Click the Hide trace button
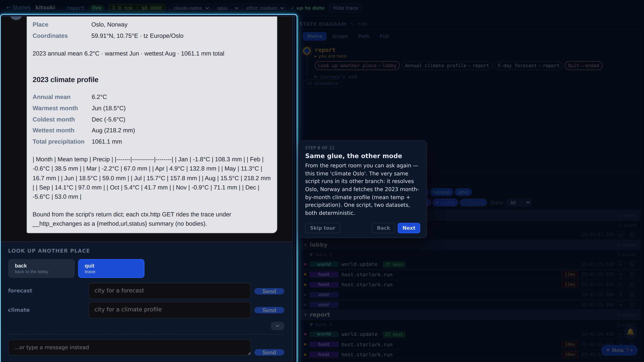The image size is (644, 362). 345,8
